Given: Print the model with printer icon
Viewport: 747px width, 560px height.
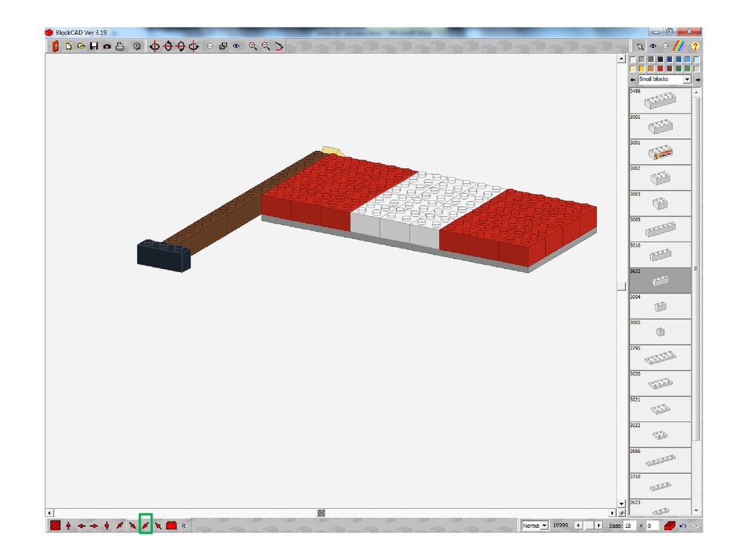Looking at the screenshot, I should coord(120,46).
